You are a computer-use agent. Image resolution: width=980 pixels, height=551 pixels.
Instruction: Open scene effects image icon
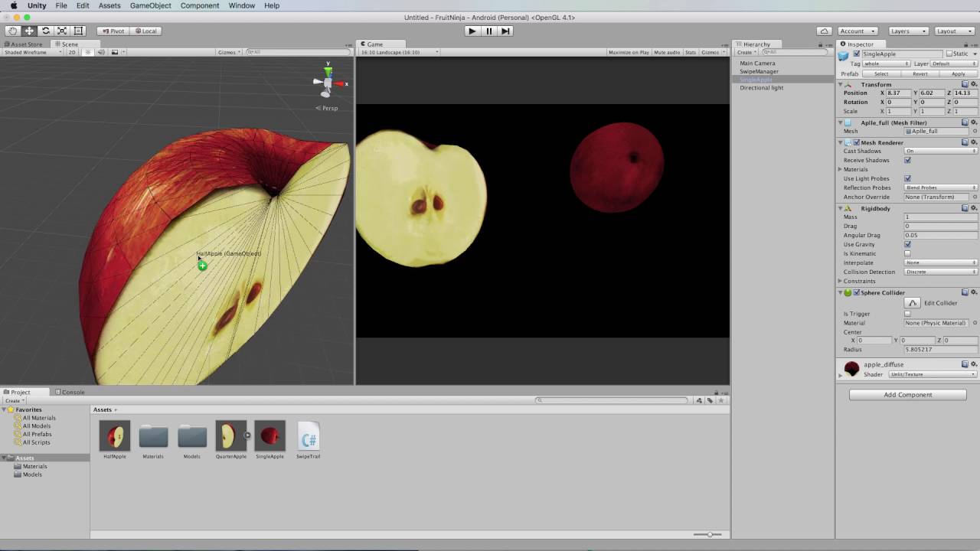[x=115, y=52]
